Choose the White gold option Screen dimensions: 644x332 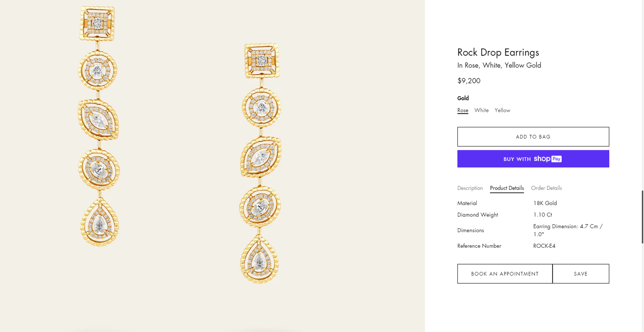click(481, 111)
